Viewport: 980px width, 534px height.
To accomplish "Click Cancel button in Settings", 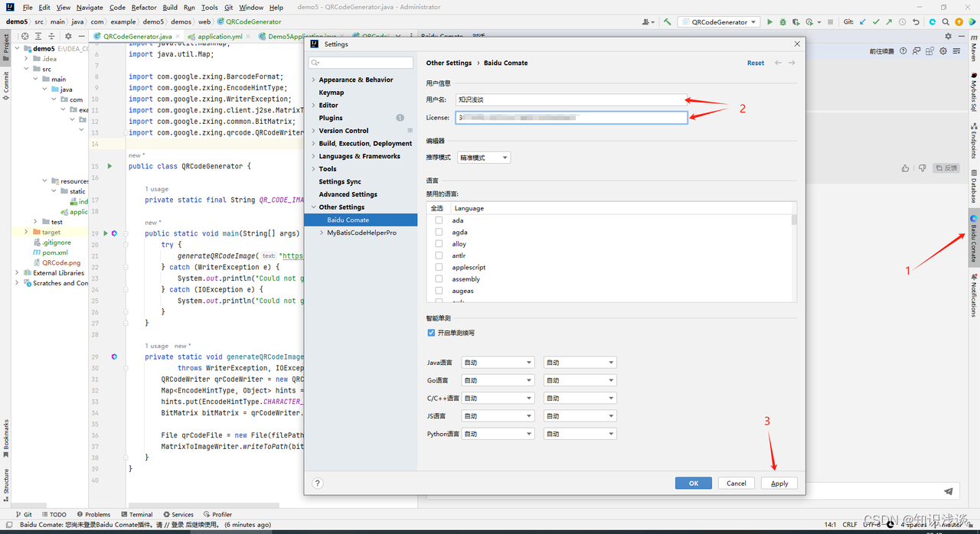I will pyautogui.click(x=737, y=484).
